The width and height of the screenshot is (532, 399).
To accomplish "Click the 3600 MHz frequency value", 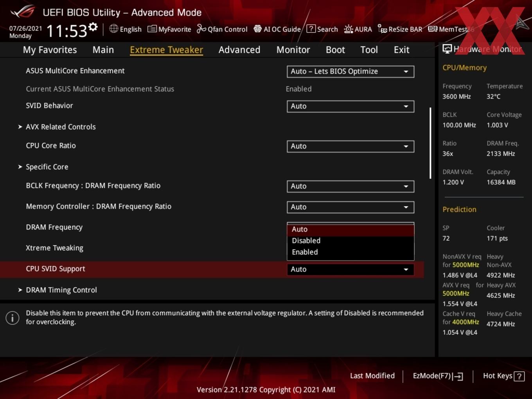I will click(x=457, y=97).
